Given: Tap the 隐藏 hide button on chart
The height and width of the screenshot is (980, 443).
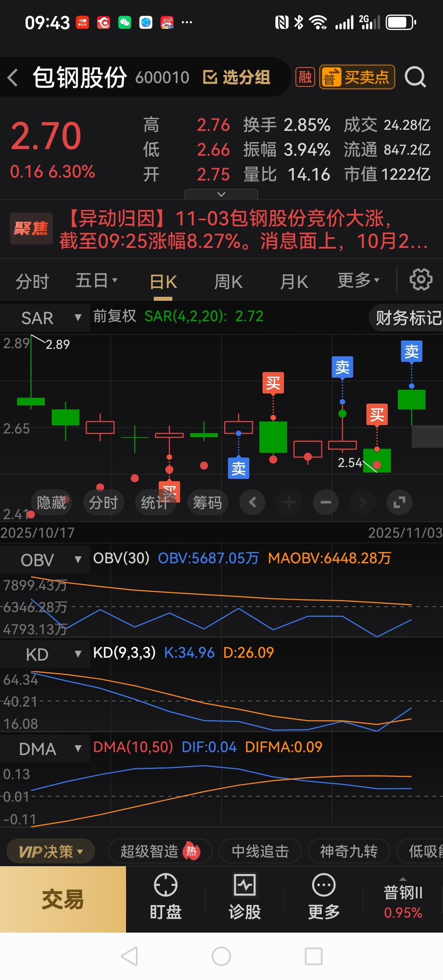Looking at the screenshot, I should pos(51,502).
